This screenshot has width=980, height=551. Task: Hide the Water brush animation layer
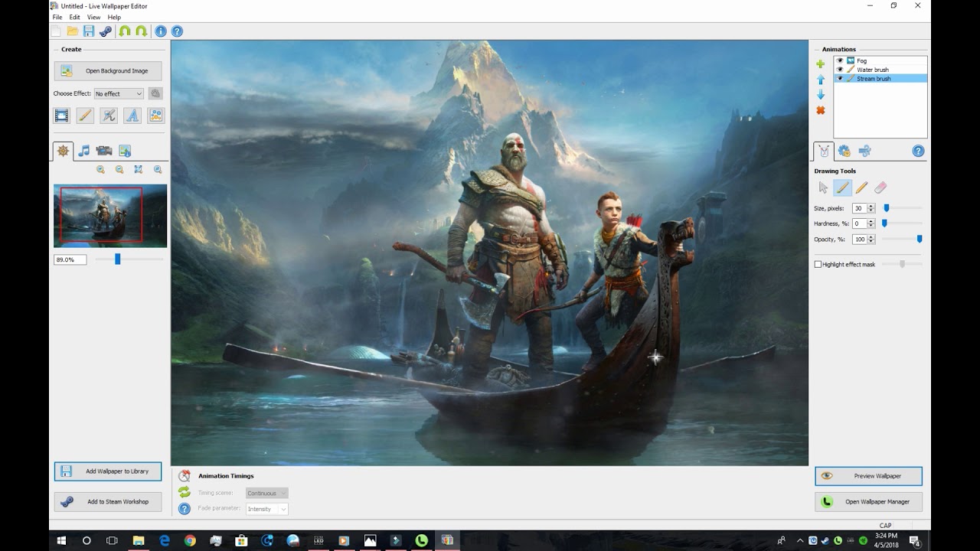840,70
